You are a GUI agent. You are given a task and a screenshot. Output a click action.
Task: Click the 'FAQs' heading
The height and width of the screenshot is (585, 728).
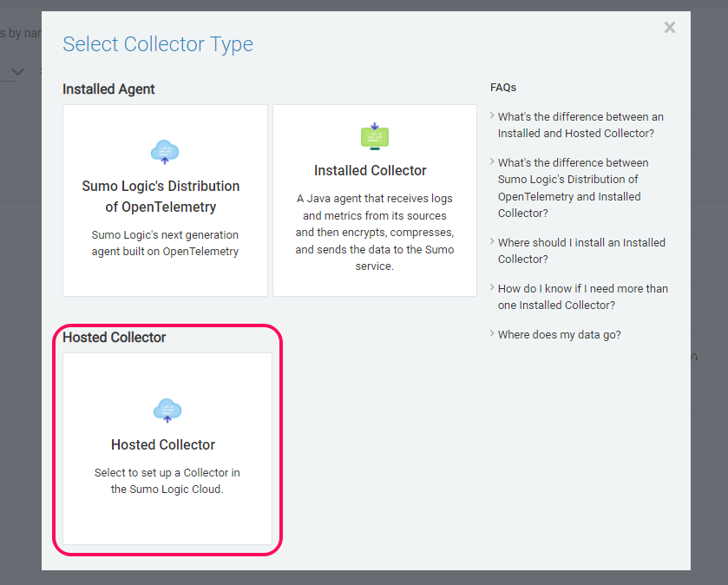coord(503,88)
